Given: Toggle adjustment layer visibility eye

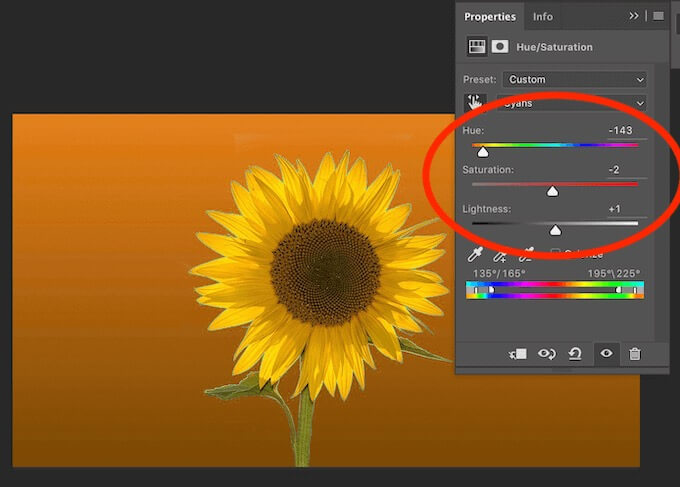Looking at the screenshot, I should tap(605, 354).
